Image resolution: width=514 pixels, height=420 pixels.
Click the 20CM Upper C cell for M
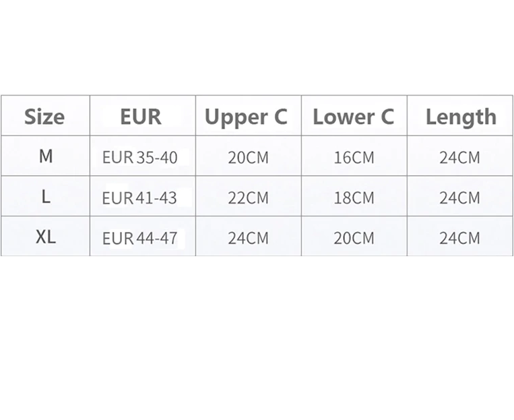pyautogui.click(x=248, y=158)
